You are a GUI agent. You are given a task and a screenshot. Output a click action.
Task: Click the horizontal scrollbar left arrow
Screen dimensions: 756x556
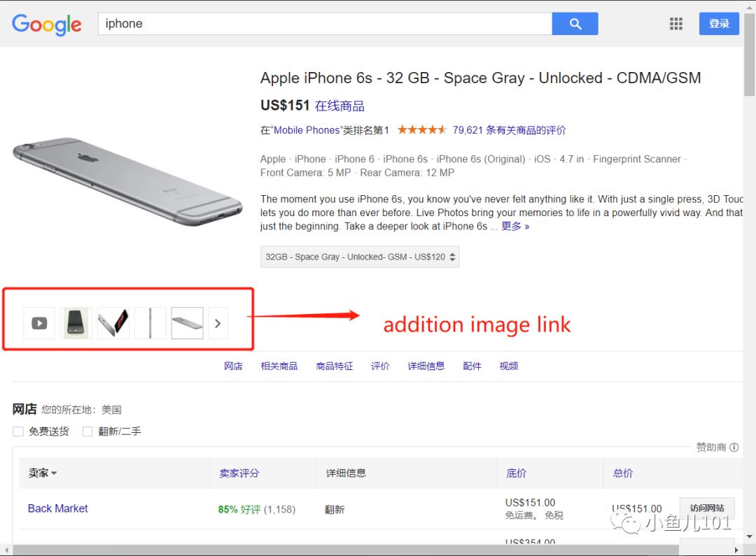(x=6, y=550)
